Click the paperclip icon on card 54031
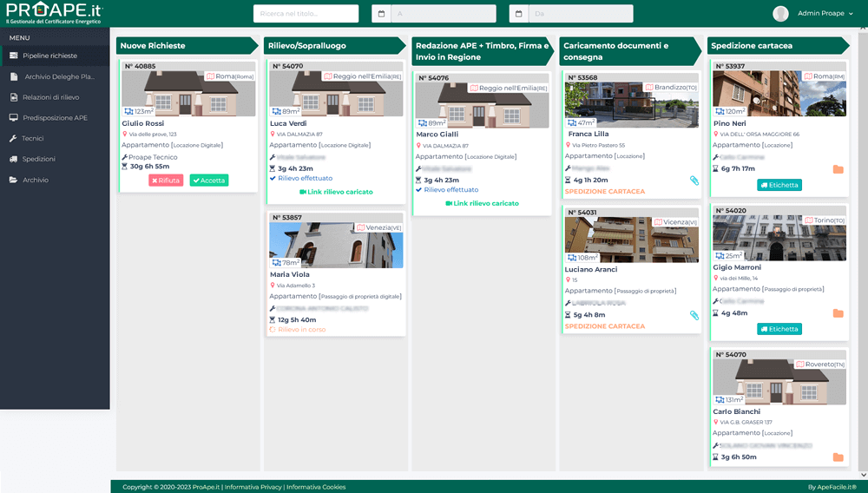 coord(694,315)
